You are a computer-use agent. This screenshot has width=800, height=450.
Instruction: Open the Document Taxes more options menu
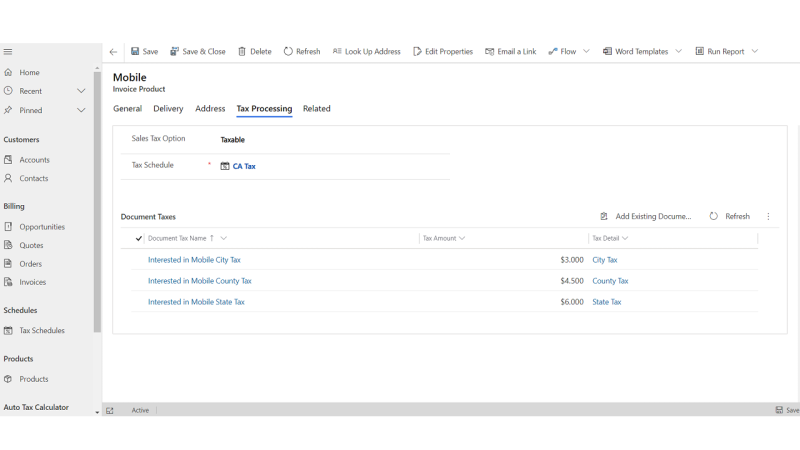point(768,216)
